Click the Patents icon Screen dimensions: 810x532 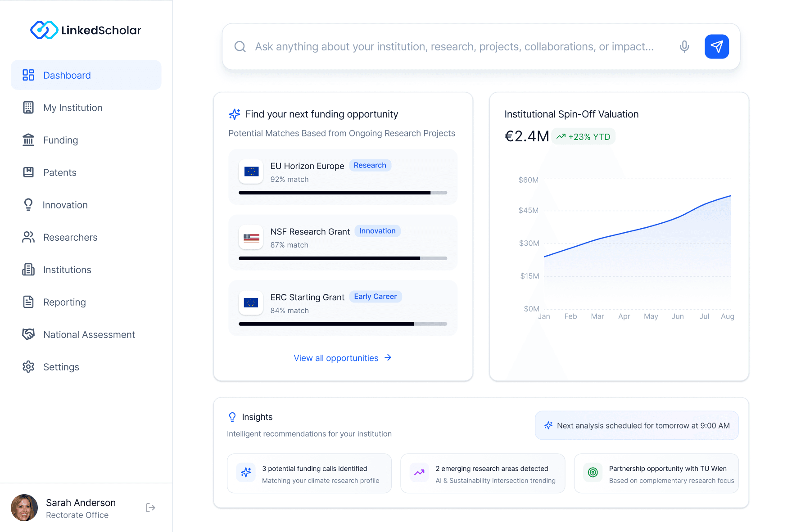(x=28, y=172)
